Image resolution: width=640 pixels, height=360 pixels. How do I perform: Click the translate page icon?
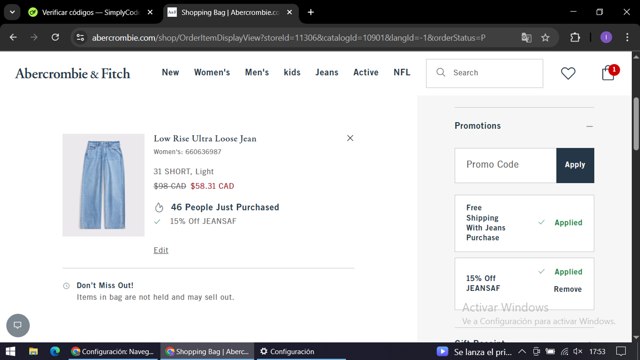click(x=526, y=38)
